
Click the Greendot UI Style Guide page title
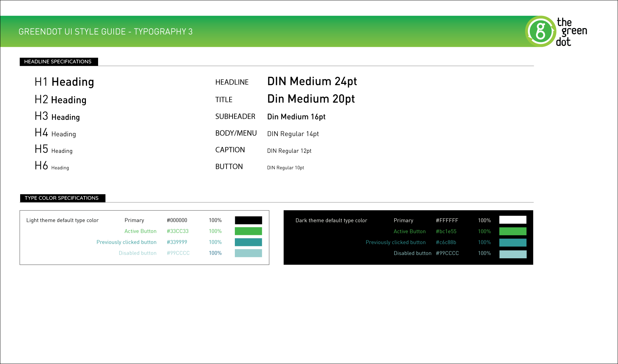pos(105,32)
